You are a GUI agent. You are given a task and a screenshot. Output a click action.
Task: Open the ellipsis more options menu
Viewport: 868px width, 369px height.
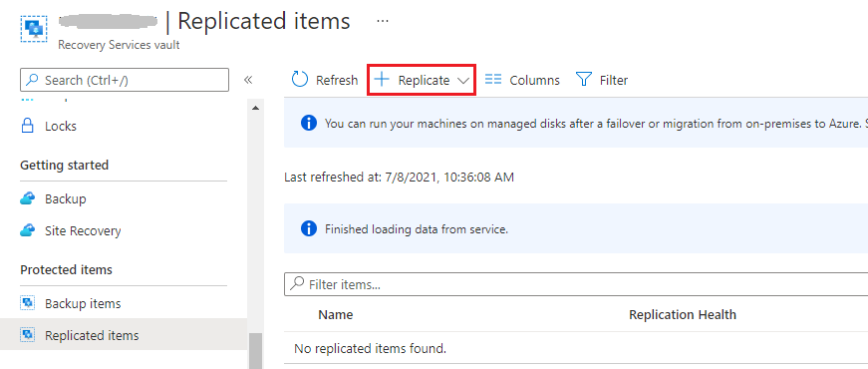(383, 21)
